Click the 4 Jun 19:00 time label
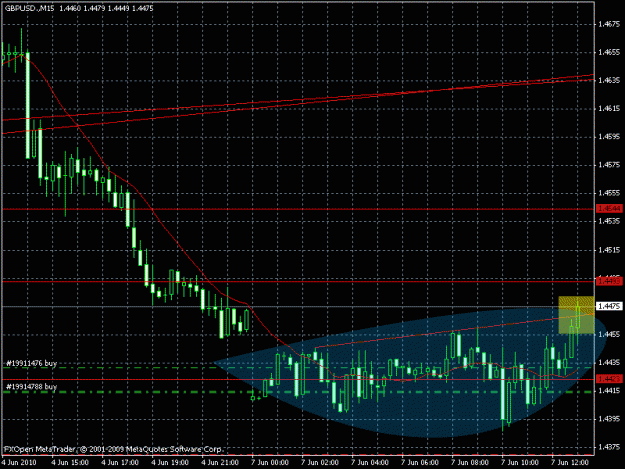This screenshot has width=625, height=469. point(170,463)
